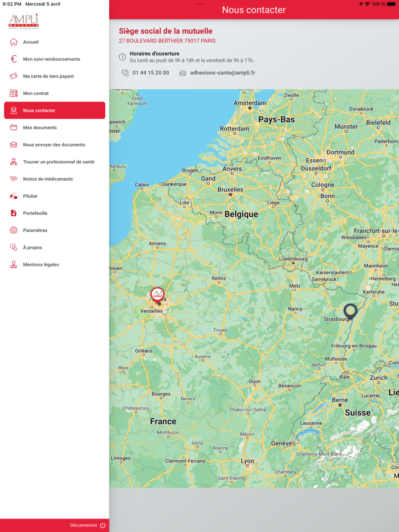Click the battery indicator in status bar
Image resolution: width=399 pixels, height=532 pixels.
[x=392, y=4]
